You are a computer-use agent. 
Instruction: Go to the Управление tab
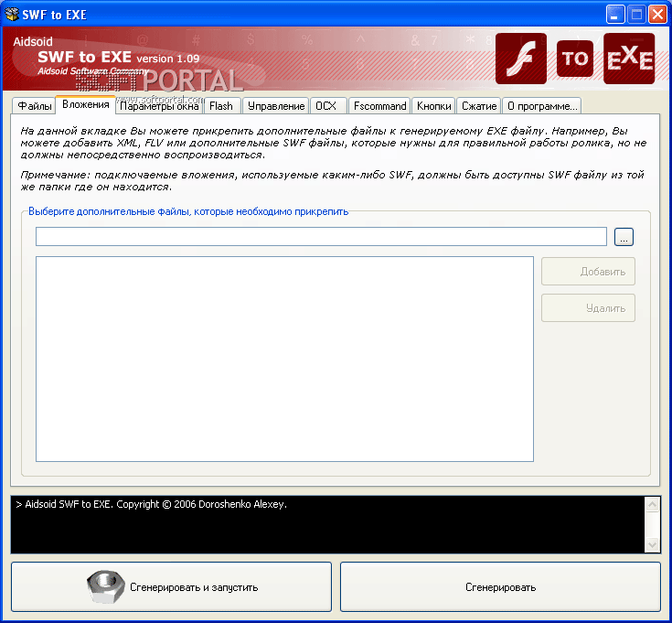(276, 106)
